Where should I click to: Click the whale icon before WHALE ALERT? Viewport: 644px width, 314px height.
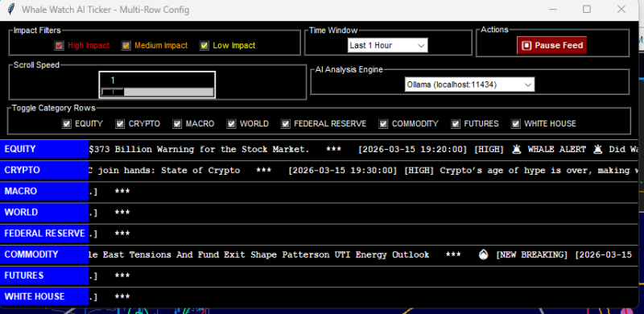coord(517,150)
